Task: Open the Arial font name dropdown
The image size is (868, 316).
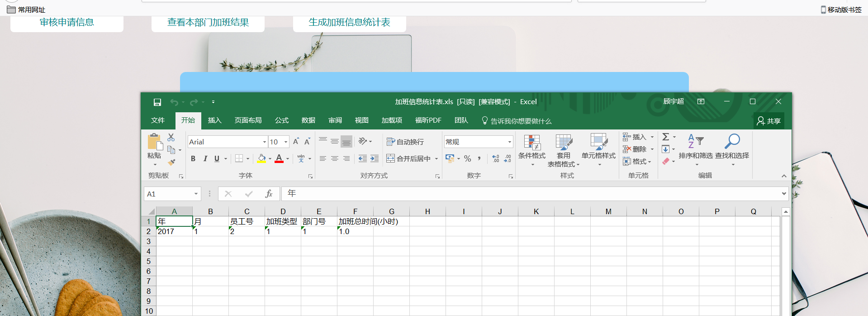Action: 265,142
